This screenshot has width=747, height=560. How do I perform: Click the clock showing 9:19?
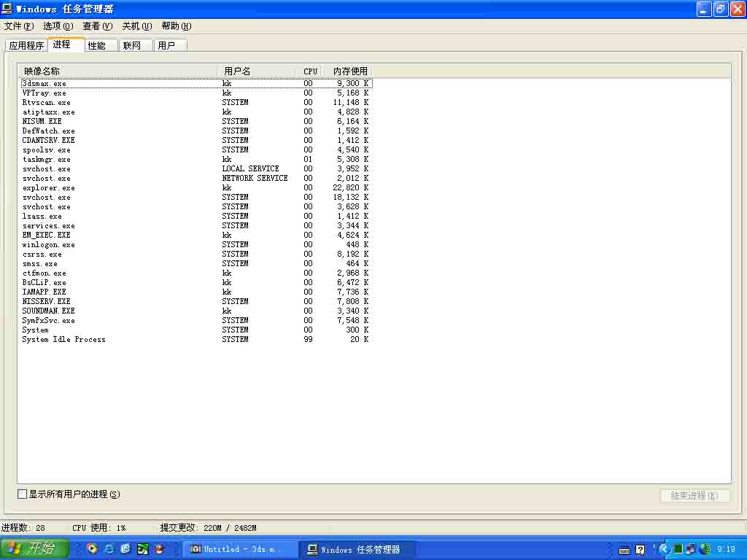726,550
